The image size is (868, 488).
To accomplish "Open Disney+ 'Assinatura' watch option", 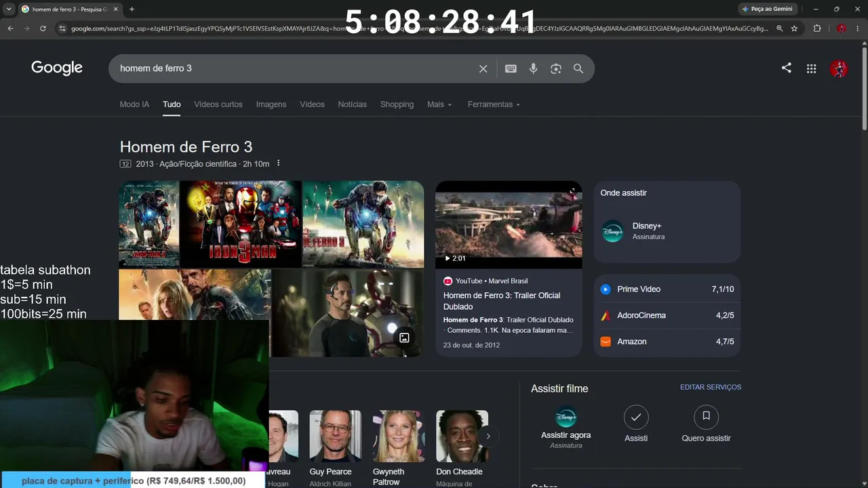I will click(667, 231).
